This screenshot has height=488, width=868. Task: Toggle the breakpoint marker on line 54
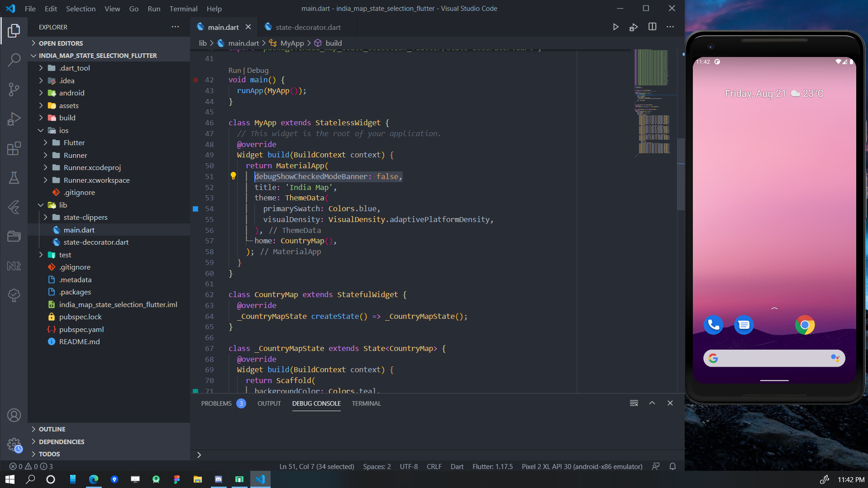(x=195, y=208)
